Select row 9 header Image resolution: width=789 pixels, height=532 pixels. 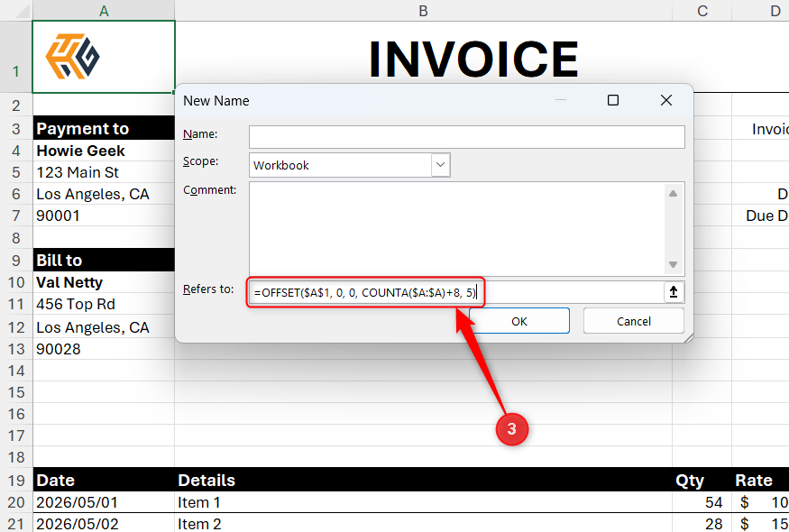tap(16, 261)
